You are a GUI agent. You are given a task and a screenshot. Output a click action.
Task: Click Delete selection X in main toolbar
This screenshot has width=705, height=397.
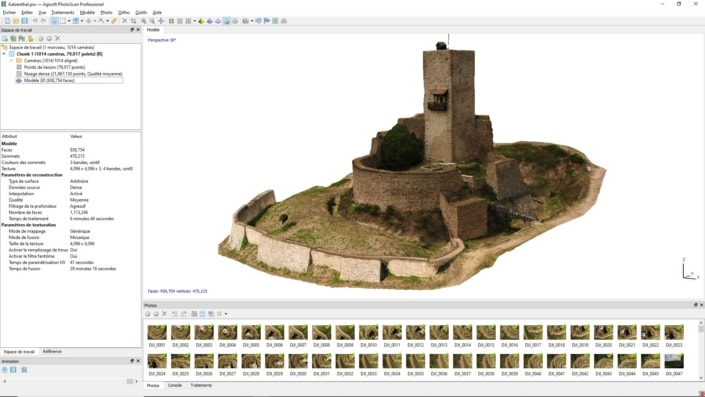[125, 21]
